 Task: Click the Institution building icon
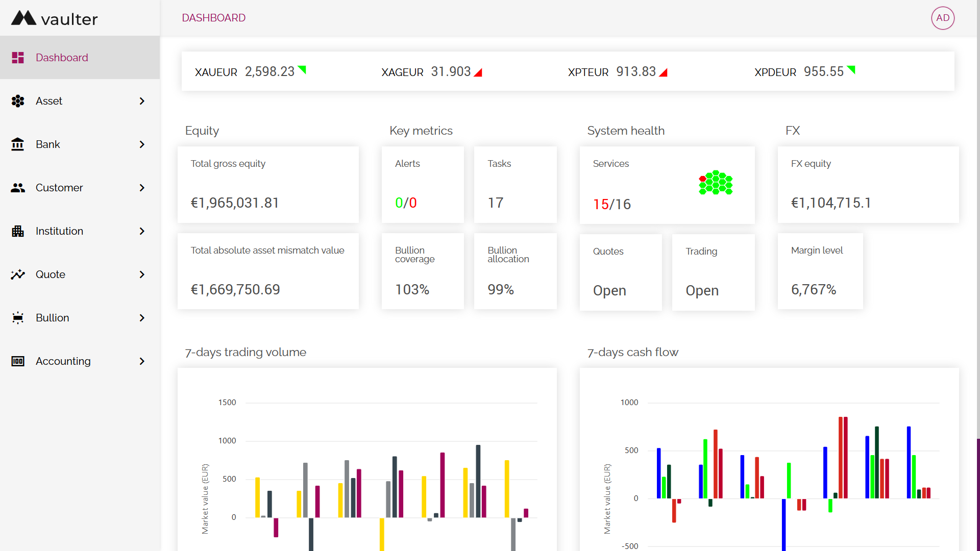tap(18, 231)
